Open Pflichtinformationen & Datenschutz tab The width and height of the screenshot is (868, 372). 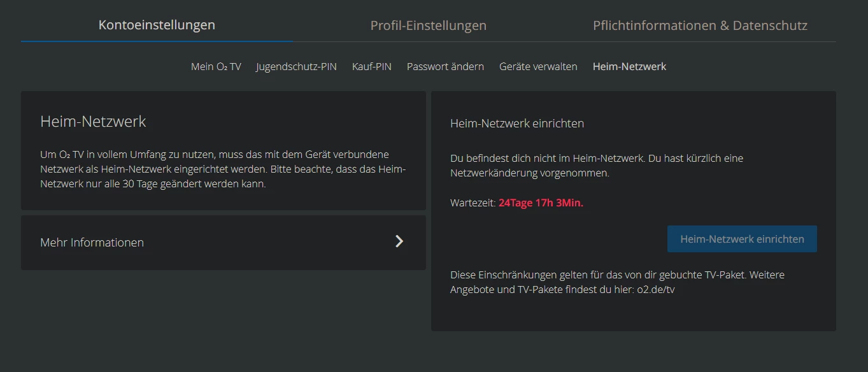tap(700, 26)
